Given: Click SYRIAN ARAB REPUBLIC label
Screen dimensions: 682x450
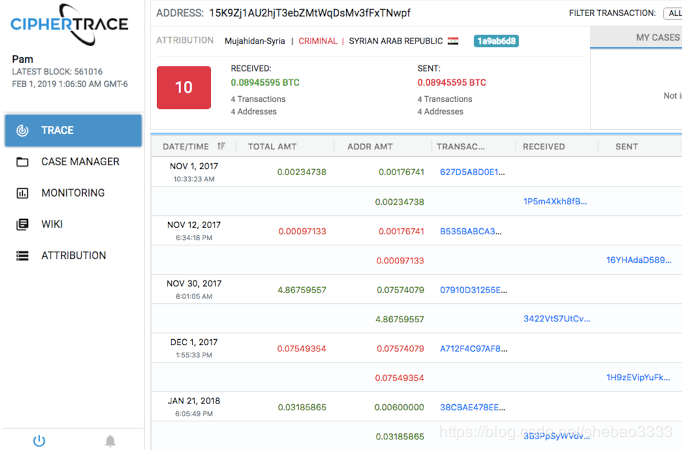Looking at the screenshot, I should tap(396, 41).
